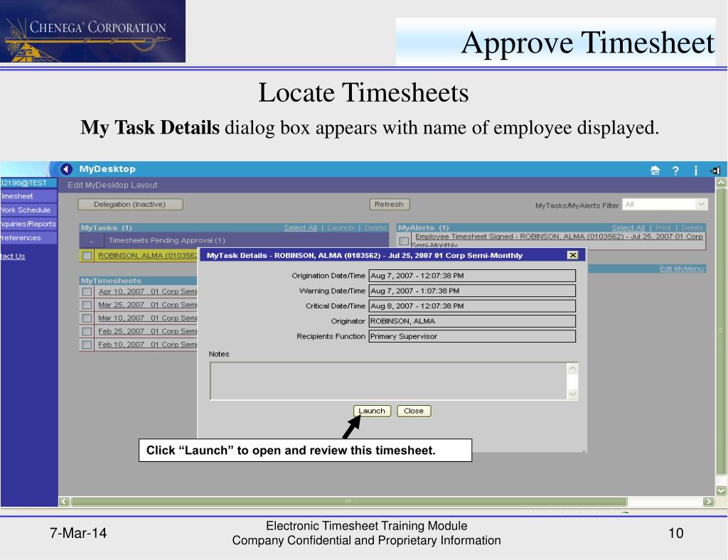Click the Delete link in the MyTasks header

point(375,228)
